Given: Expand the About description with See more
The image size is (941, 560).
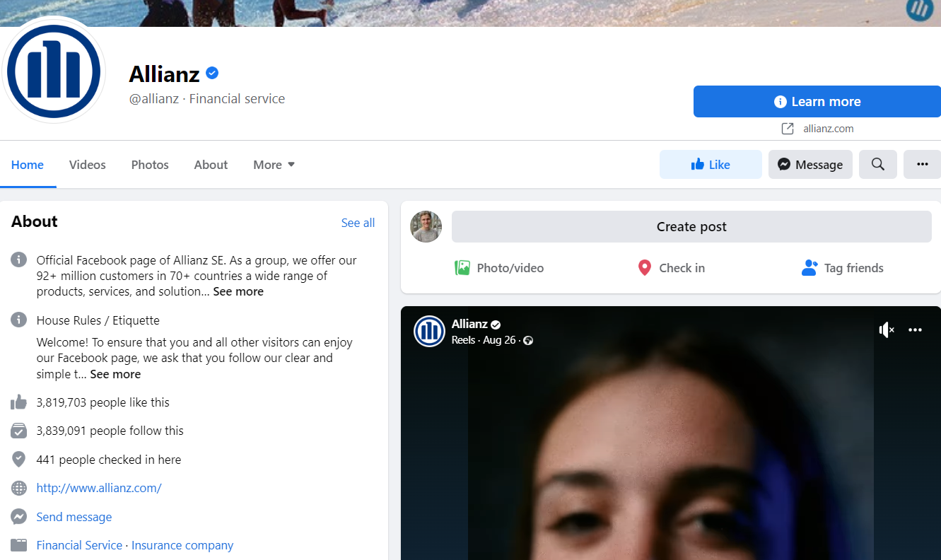Looking at the screenshot, I should click(238, 291).
